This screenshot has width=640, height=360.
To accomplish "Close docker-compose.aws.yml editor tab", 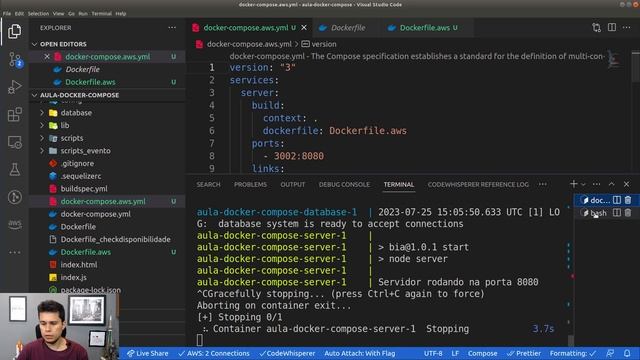I will 304,28.
